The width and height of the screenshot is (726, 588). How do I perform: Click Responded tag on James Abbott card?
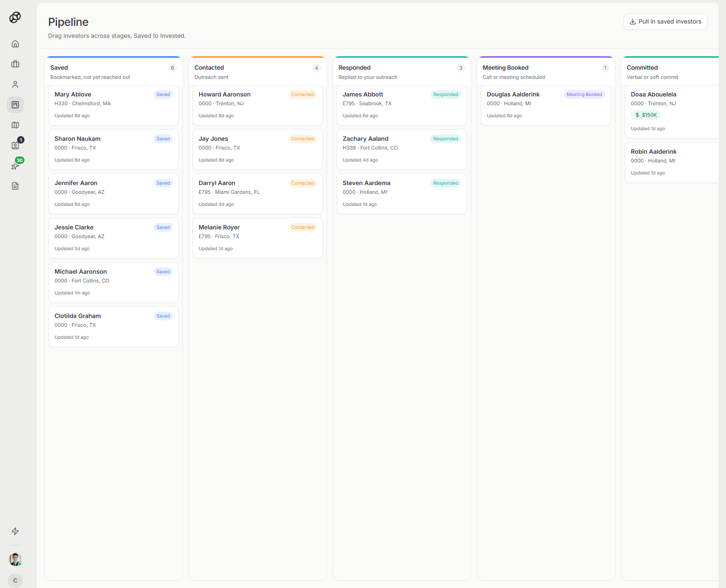(446, 95)
